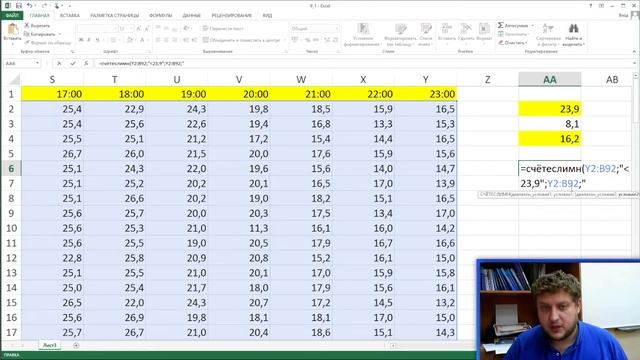Select cell V10 containing 11,3
The width and height of the screenshot is (640, 360).
pyautogui.click(x=239, y=228)
